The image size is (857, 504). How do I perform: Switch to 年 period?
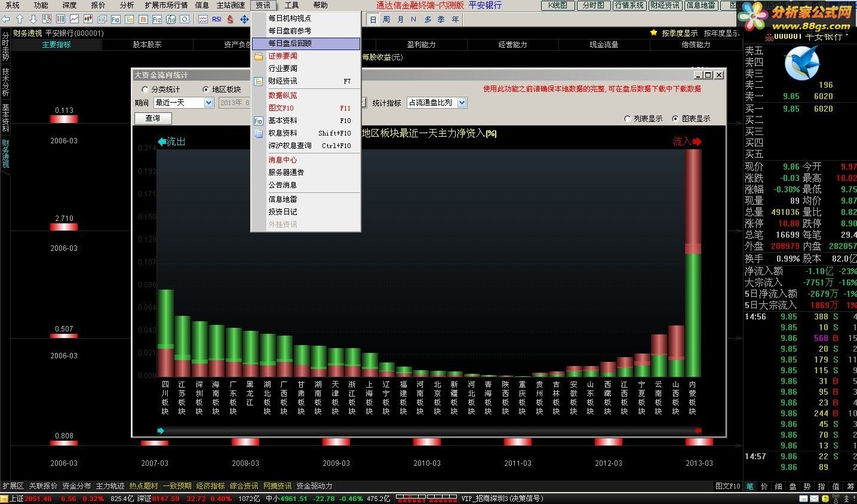pyautogui.click(x=455, y=19)
